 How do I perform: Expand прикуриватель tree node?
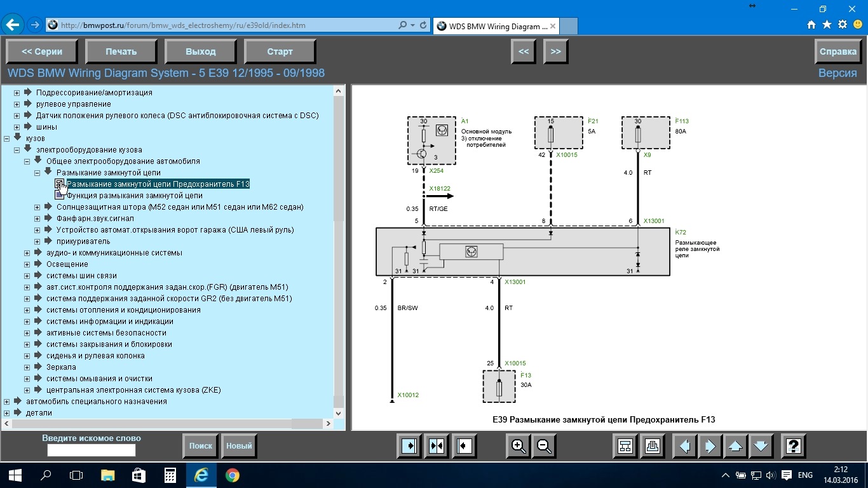[x=37, y=241]
